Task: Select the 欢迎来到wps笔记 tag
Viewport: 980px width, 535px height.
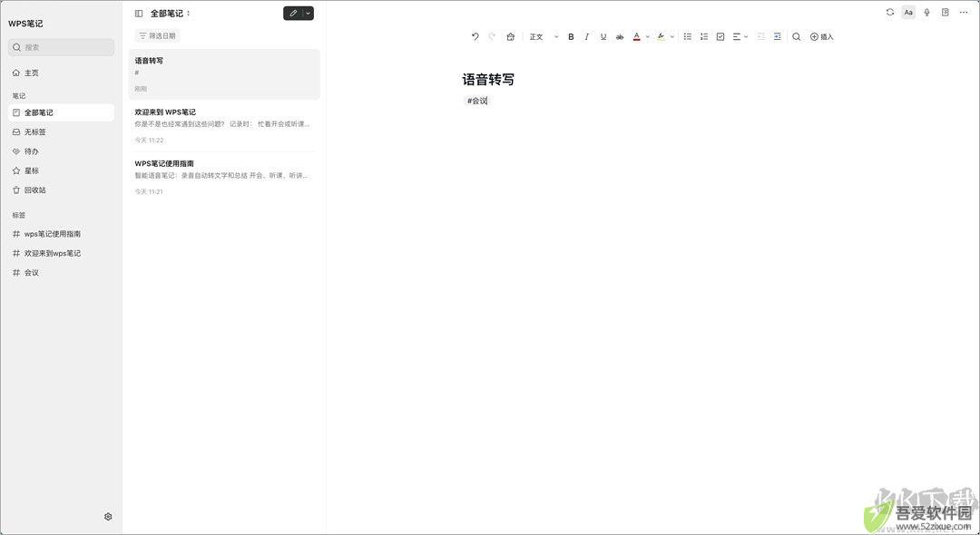Action: tap(62, 254)
